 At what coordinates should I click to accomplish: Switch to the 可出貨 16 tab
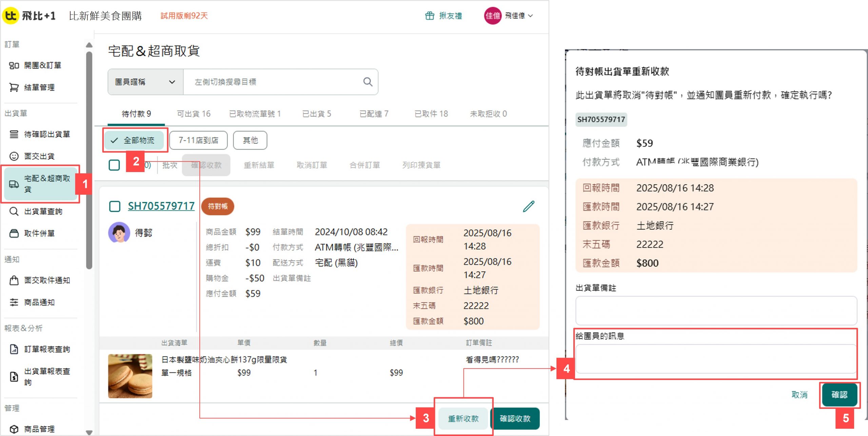194,114
